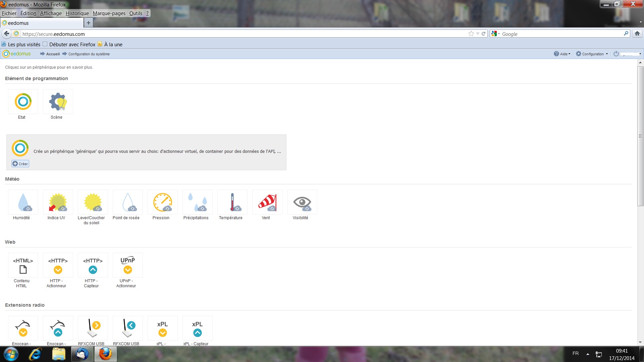644x362 pixels.
Task: Switch to Thunderbird in the taskbar
Action: pyautogui.click(x=82, y=354)
